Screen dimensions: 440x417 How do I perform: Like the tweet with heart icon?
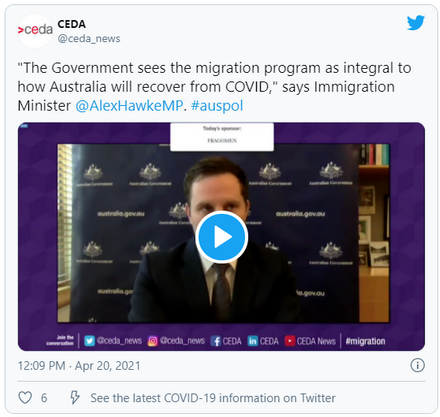[x=25, y=398]
